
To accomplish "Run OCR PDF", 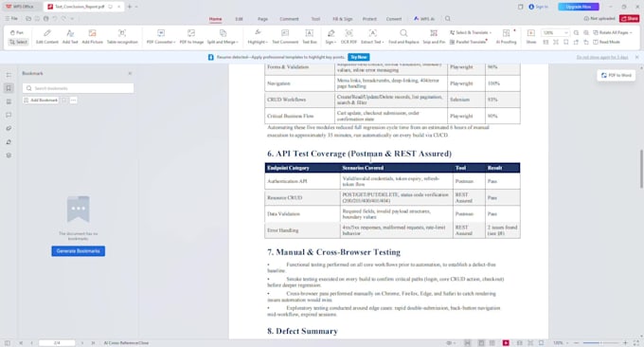I will pos(349,37).
